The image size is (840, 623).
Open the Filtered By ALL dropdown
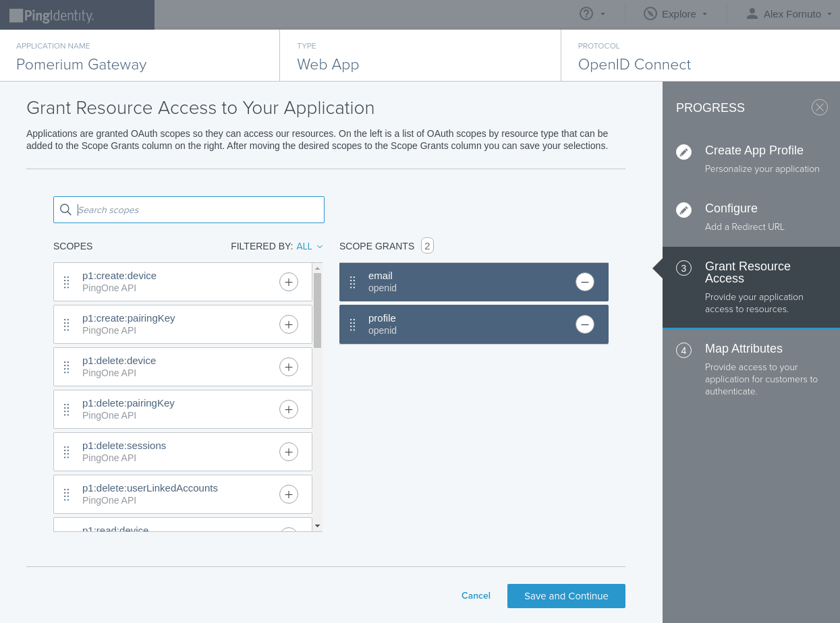click(310, 246)
